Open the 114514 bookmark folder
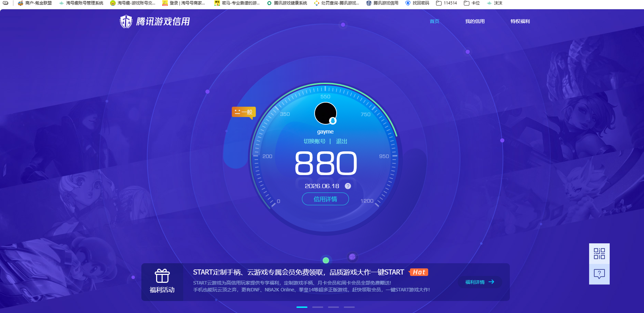 446,3
